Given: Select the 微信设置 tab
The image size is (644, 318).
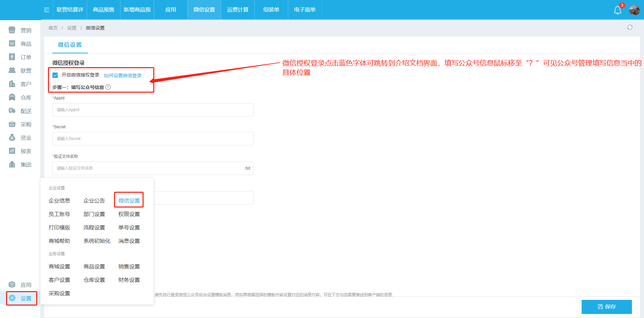Looking at the screenshot, I should coord(70,45).
